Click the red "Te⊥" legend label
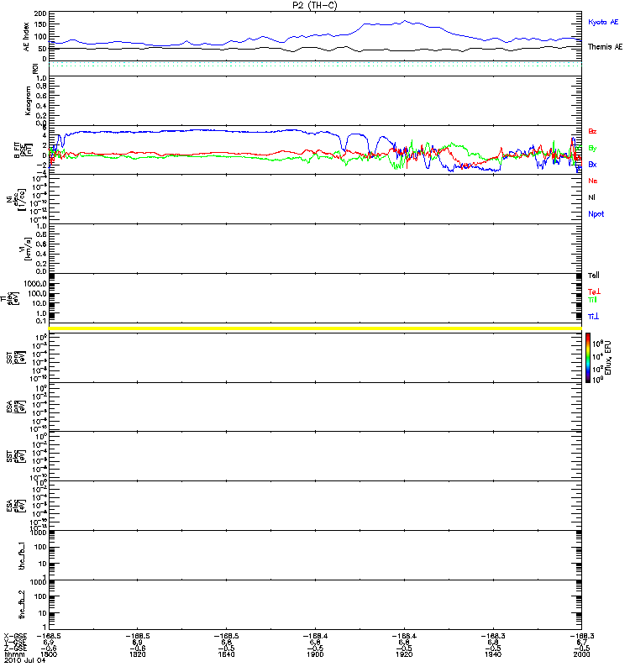630x672 pixels. coord(594,291)
